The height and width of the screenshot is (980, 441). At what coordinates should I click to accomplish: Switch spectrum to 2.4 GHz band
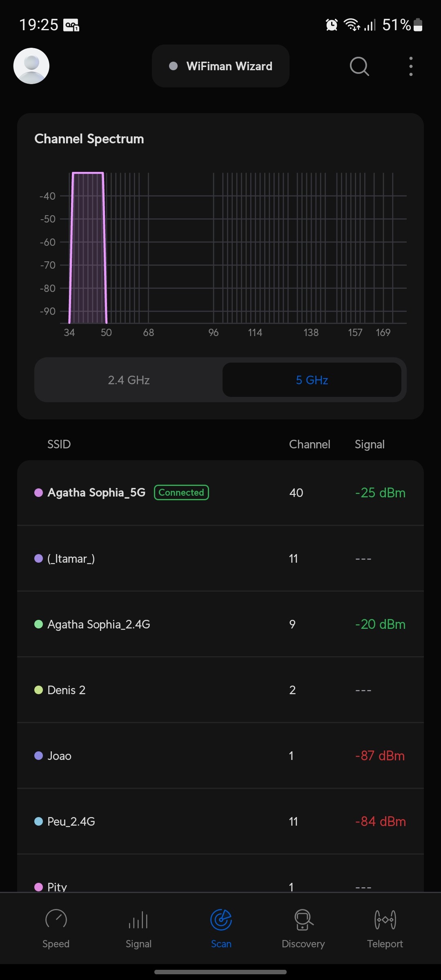pos(129,380)
